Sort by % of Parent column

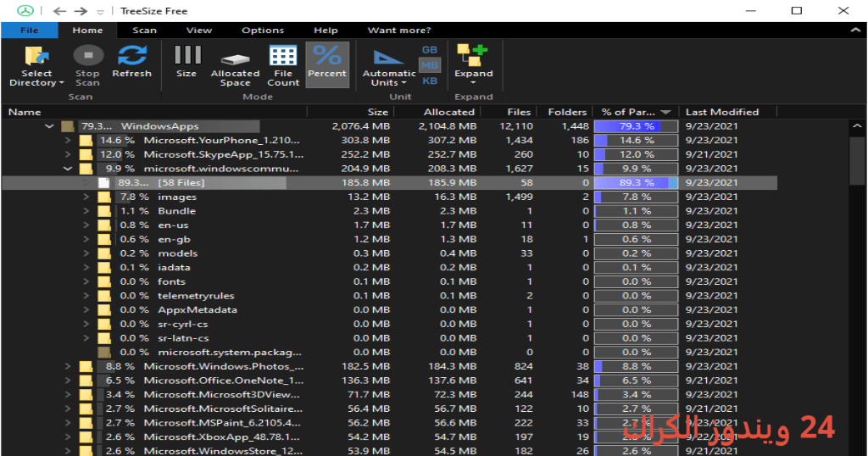click(636, 112)
